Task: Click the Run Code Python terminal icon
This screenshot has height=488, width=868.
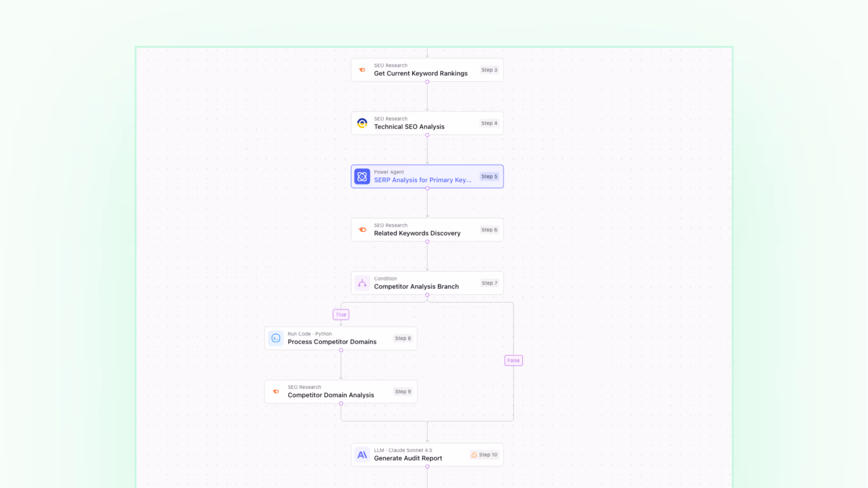Action: [276, 338]
